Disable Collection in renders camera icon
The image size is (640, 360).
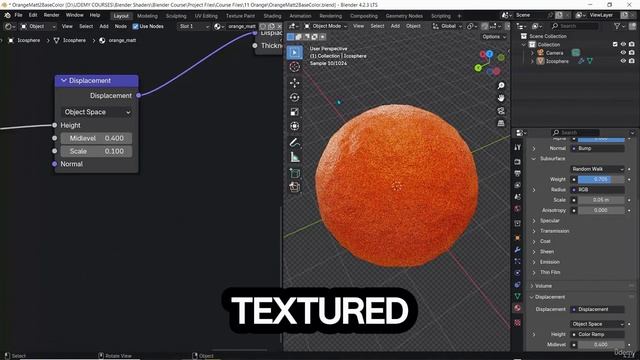(631, 44)
